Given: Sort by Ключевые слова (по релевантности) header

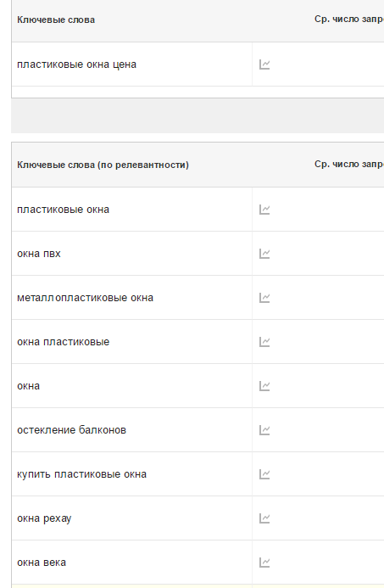Looking at the screenshot, I should pyautogui.click(x=103, y=165).
